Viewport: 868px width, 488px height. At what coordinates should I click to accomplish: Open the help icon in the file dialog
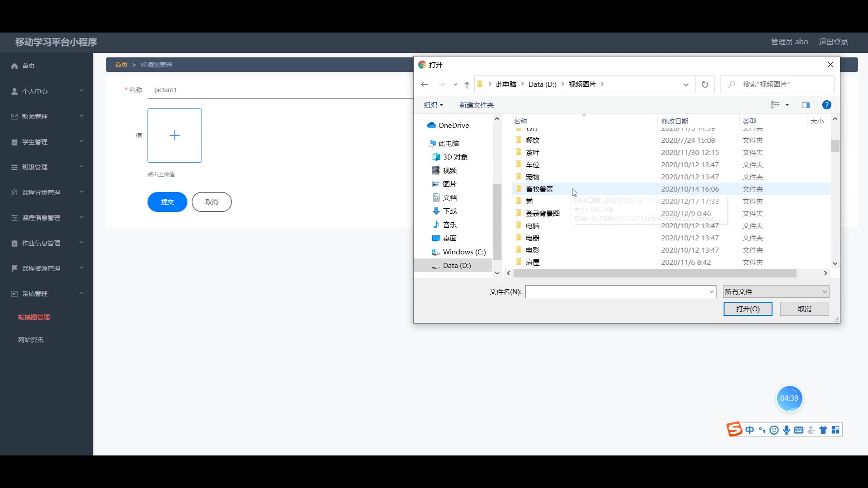coord(826,105)
